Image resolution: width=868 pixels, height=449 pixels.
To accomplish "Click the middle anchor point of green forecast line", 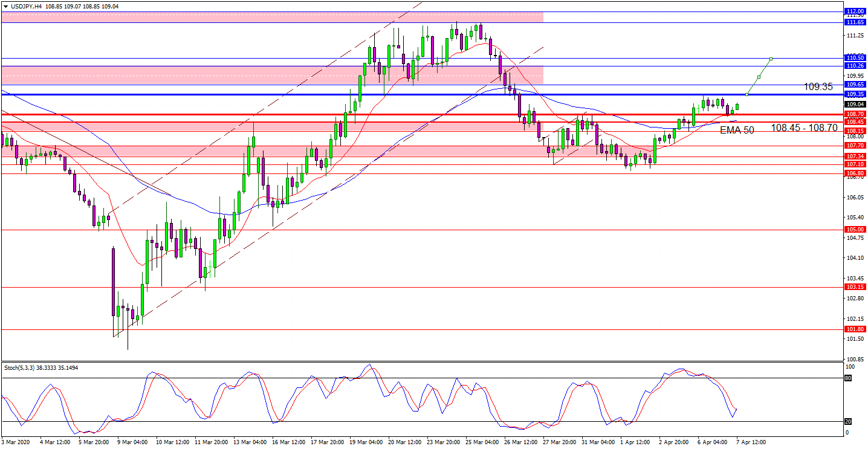I will (x=759, y=77).
